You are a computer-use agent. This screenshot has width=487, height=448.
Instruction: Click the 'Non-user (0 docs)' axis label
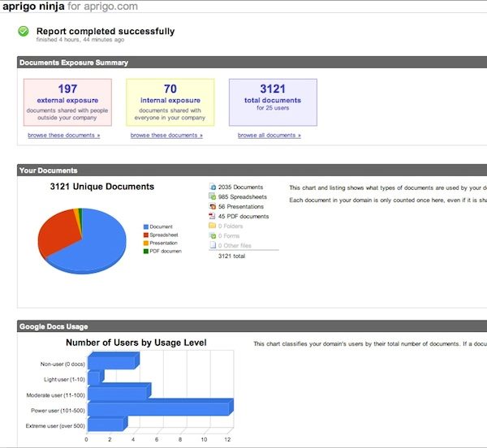pyautogui.click(x=62, y=364)
